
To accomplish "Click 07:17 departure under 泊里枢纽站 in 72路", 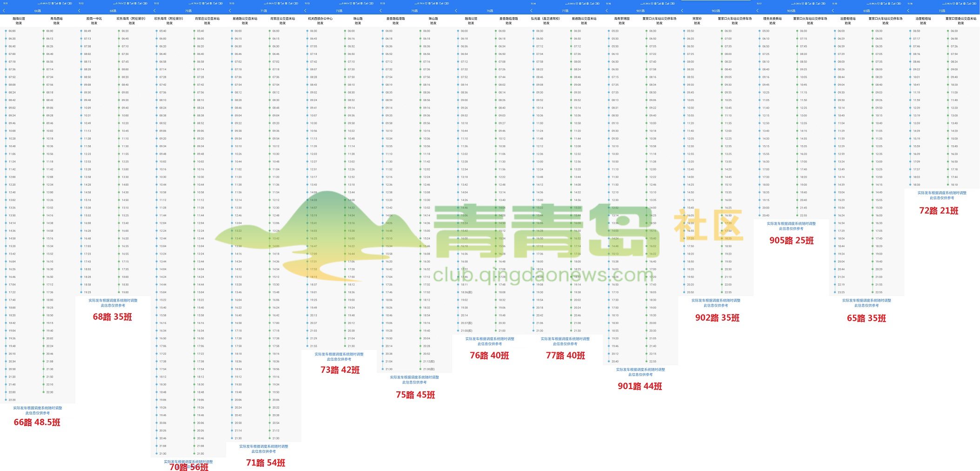I will 916,39.
